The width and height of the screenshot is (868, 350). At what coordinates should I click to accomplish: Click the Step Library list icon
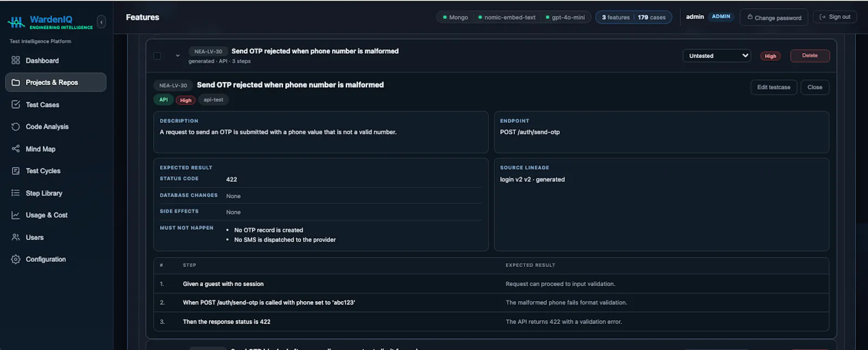pos(16,193)
